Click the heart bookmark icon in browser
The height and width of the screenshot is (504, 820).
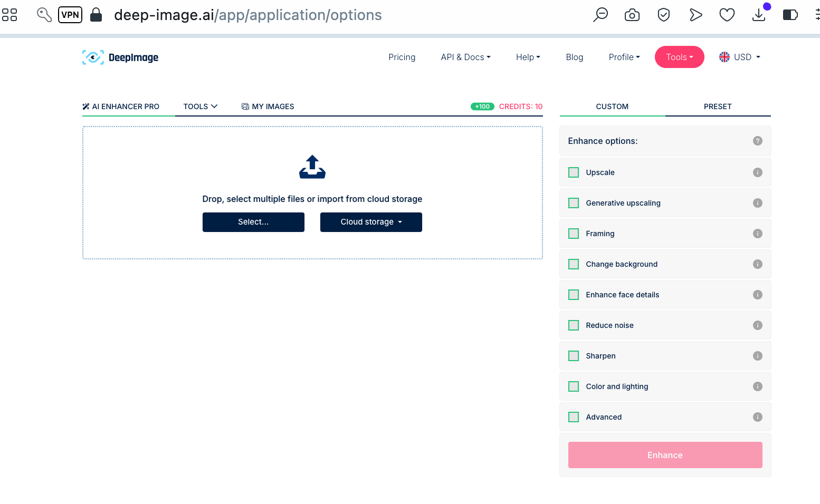coord(727,15)
